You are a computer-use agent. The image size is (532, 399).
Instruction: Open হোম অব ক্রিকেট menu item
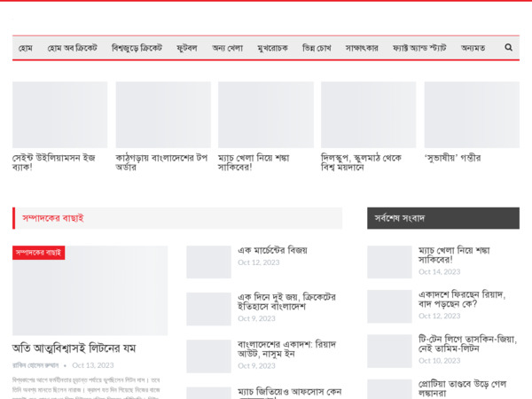73,48
